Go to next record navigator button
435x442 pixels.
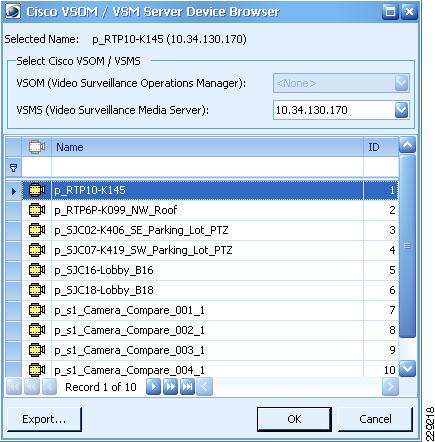tap(154, 387)
